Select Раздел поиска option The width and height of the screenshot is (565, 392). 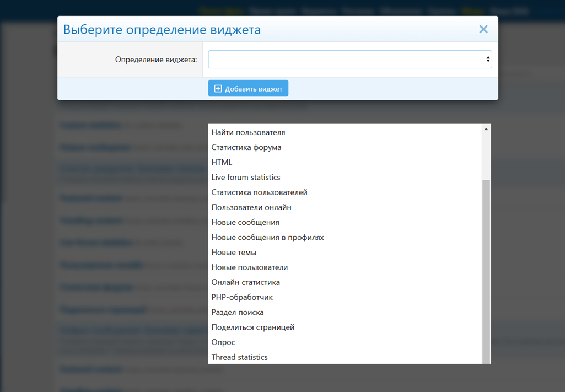click(238, 312)
